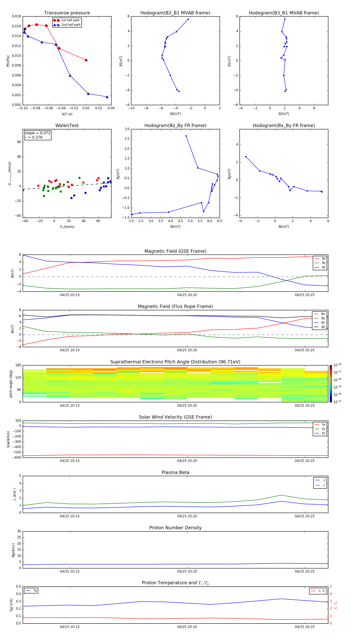Click the 'Magnetic Field (Flux Rope Frame)' title
The height and width of the screenshot is (644, 351).
point(175,306)
